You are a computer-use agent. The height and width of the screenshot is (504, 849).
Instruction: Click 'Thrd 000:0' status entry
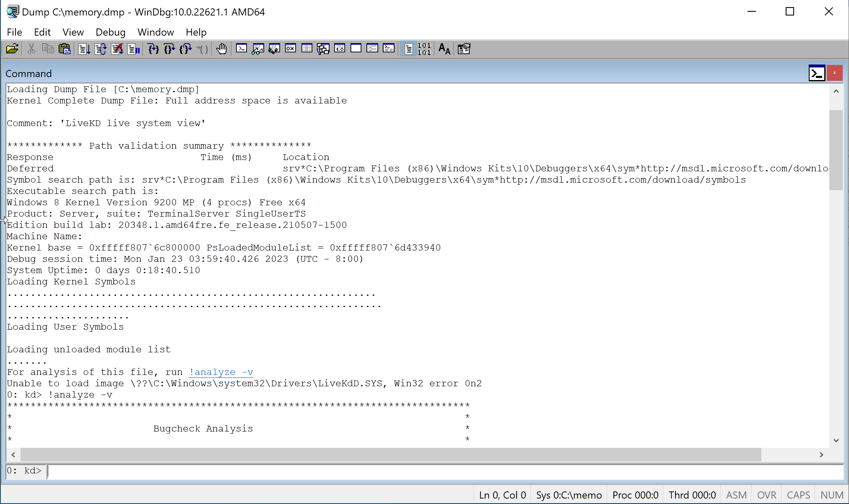pyautogui.click(x=692, y=495)
